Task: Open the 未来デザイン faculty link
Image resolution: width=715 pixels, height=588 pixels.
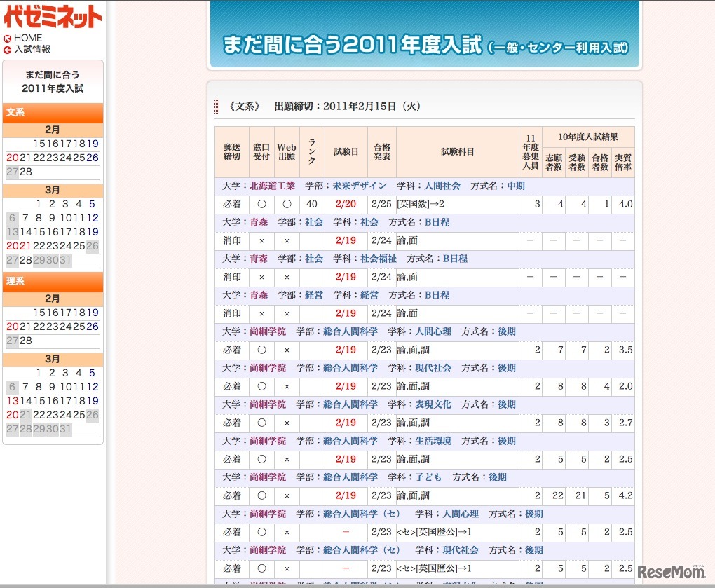Action: click(x=360, y=186)
